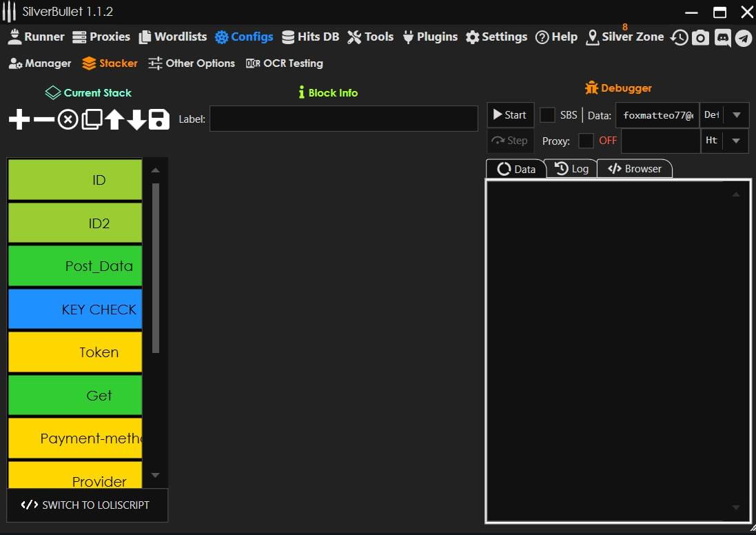
Task: Open the history clock icon
Action: pyautogui.click(x=680, y=38)
